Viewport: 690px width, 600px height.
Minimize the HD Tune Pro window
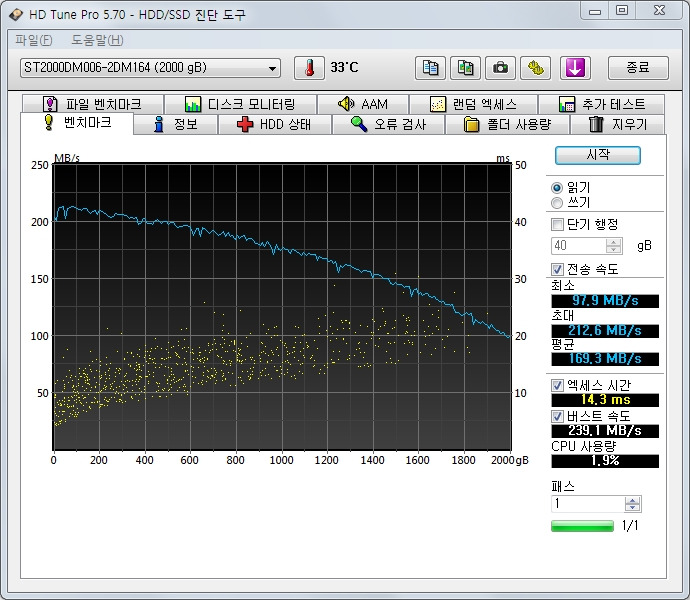point(595,11)
